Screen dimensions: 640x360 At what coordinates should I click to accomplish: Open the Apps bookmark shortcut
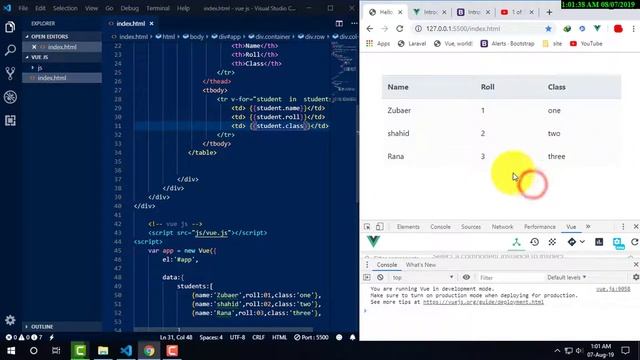pyautogui.click(x=378, y=44)
